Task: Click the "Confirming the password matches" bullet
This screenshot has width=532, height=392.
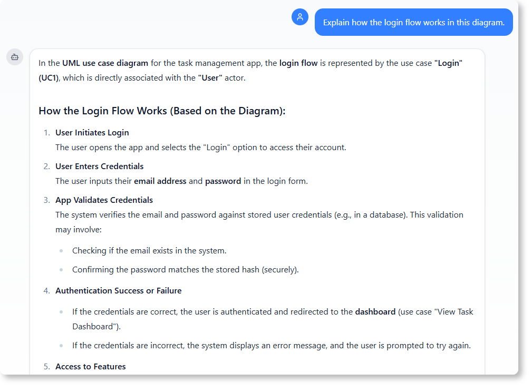Action: [x=186, y=270]
